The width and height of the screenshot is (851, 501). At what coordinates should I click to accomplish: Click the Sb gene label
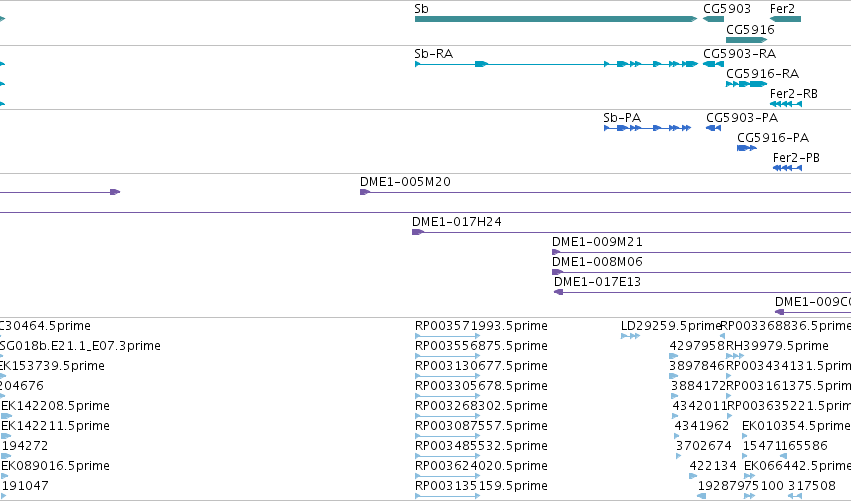point(421,9)
